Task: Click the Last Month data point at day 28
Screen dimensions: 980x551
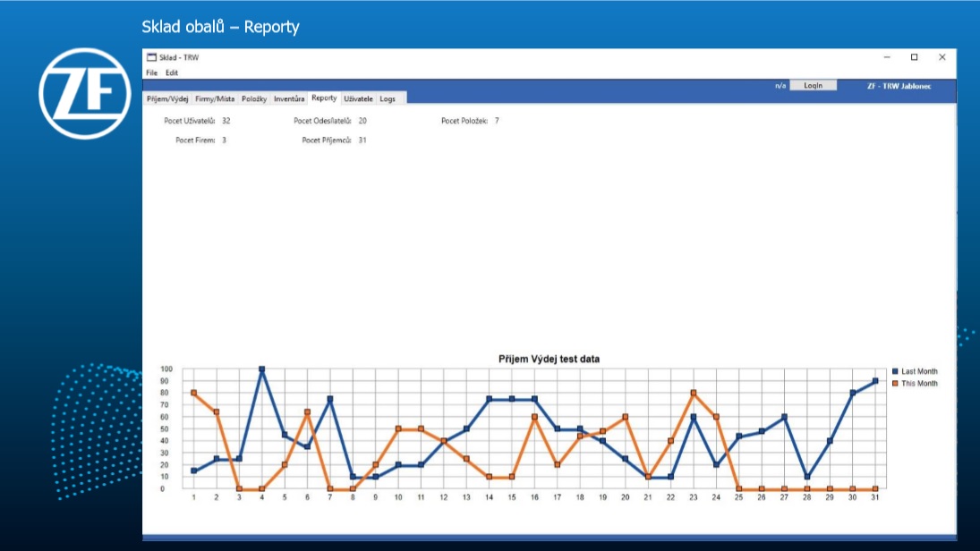Action: coord(807,477)
